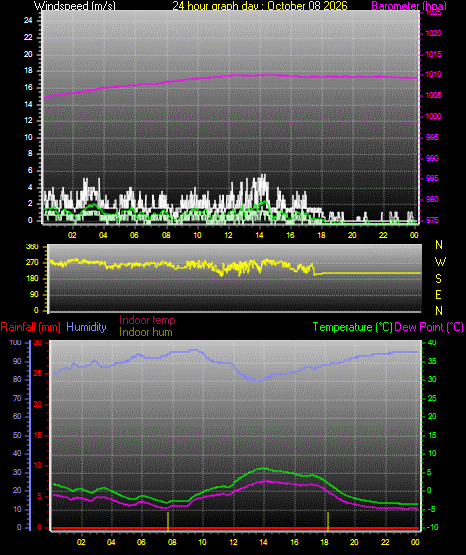Click the "24" value on the windspeed axis
The image size is (466, 555).
point(28,21)
